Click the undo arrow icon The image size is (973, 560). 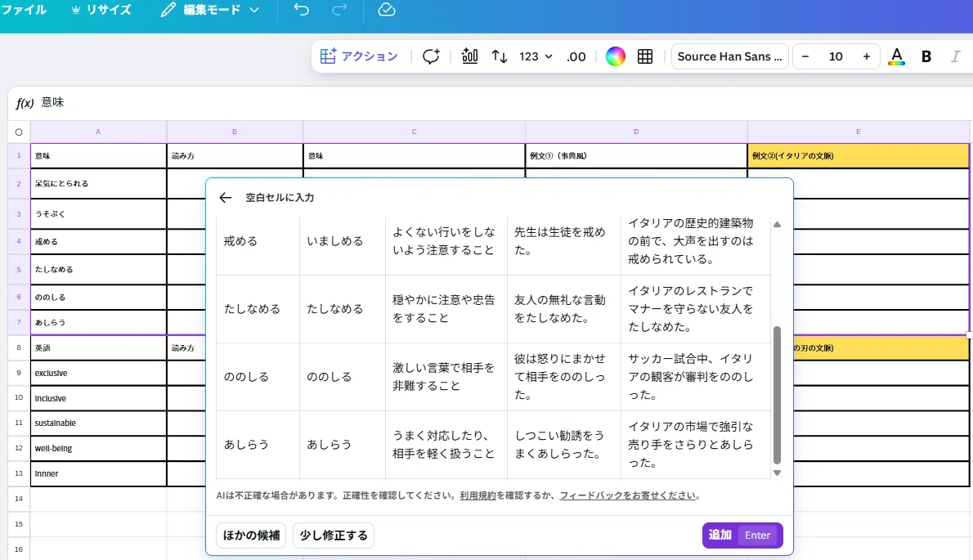click(301, 10)
